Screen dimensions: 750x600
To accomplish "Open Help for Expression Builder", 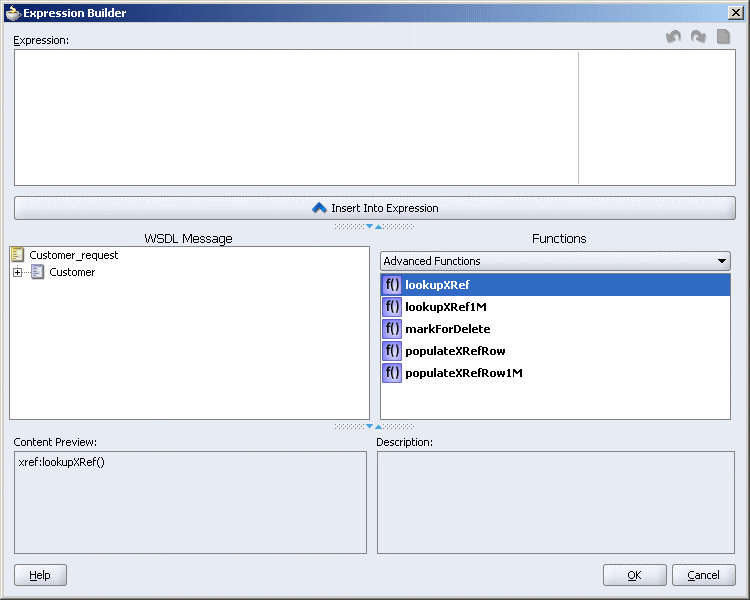I will [x=40, y=575].
